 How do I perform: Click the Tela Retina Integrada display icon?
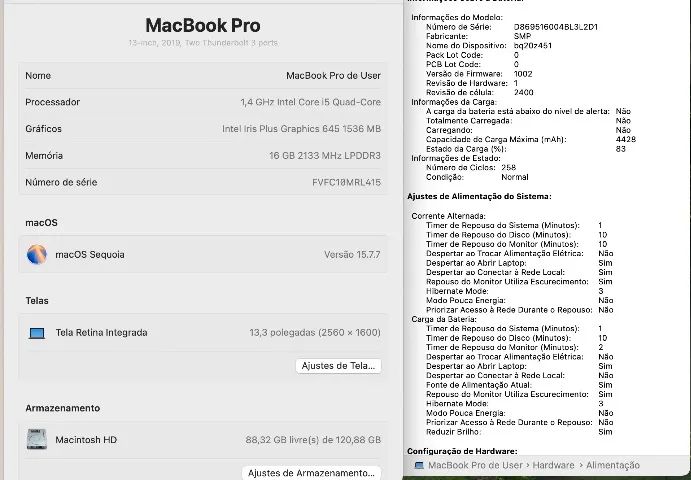[x=37, y=333]
